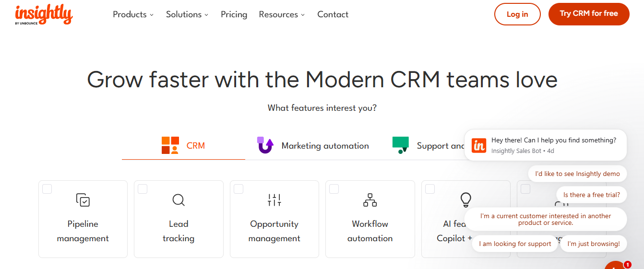Open the Solutions dropdown menu
The width and height of the screenshot is (644, 269).
pos(187,14)
